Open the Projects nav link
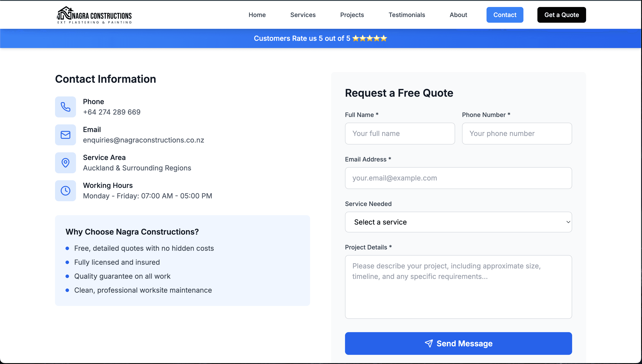The image size is (642, 364). (352, 15)
